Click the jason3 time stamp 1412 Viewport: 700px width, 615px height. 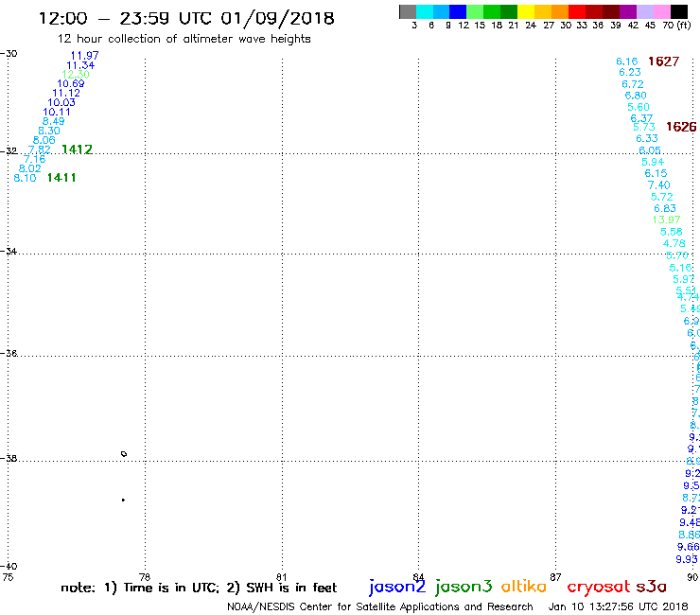point(78,149)
